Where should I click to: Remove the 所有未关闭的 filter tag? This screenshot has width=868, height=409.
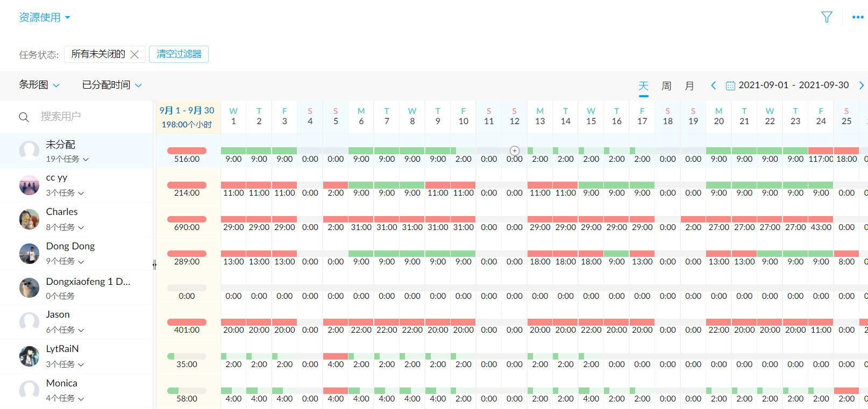tap(135, 54)
